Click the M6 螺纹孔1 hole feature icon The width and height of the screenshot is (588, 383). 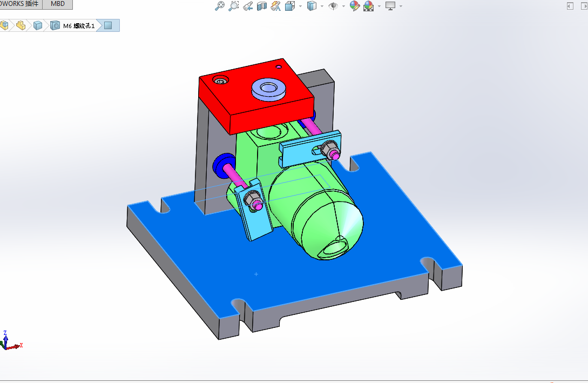[x=55, y=25]
